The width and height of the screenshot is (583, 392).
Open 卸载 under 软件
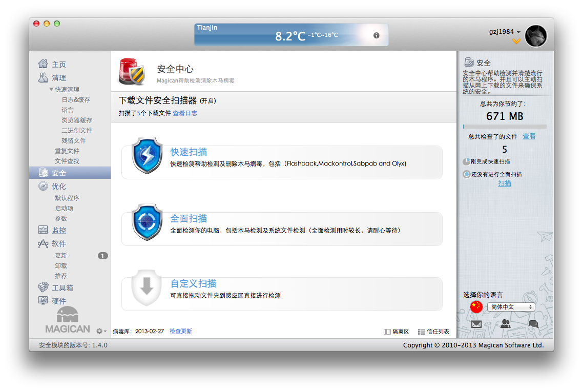click(x=61, y=265)
